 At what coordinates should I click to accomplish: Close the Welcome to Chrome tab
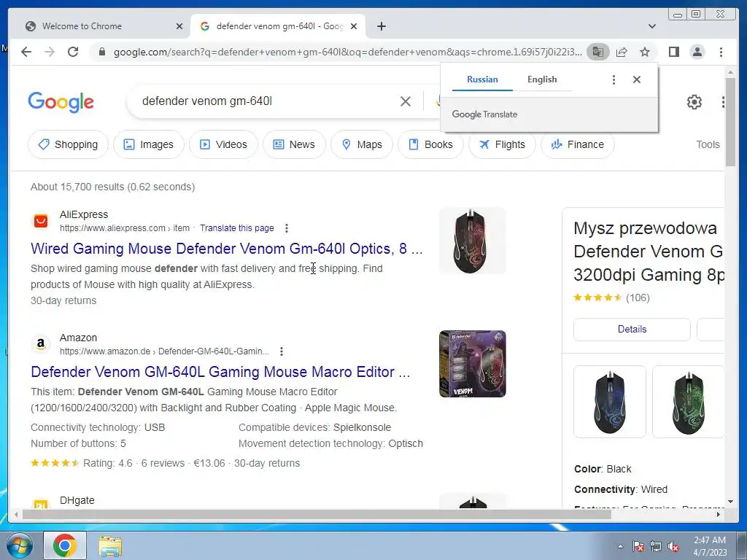pyautogui.click(x=179, y=26)
